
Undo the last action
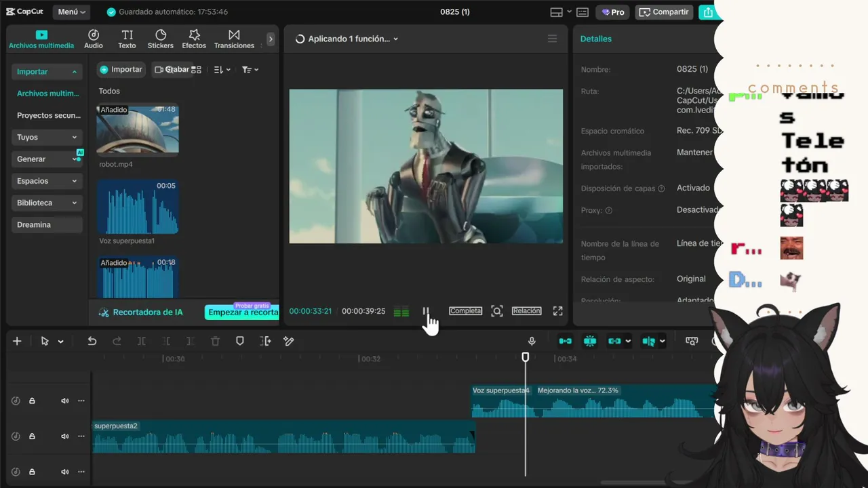coord(92,341)
